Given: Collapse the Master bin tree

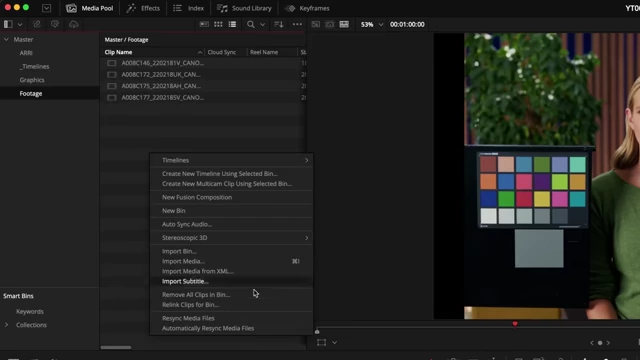Looking at the screenshot, I should (x=6, y=40).
